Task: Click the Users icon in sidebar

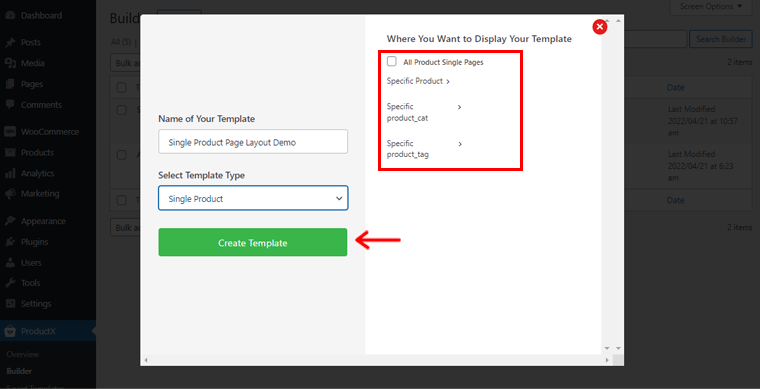Action: tap(10, 263)
